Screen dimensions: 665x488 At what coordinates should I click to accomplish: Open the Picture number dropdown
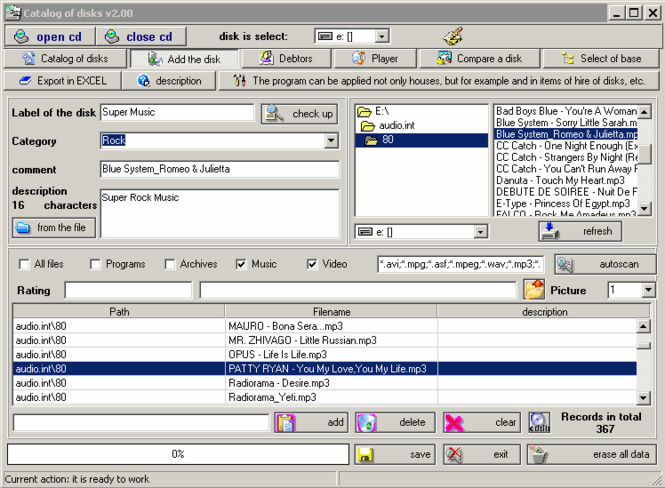click(648, 290)
